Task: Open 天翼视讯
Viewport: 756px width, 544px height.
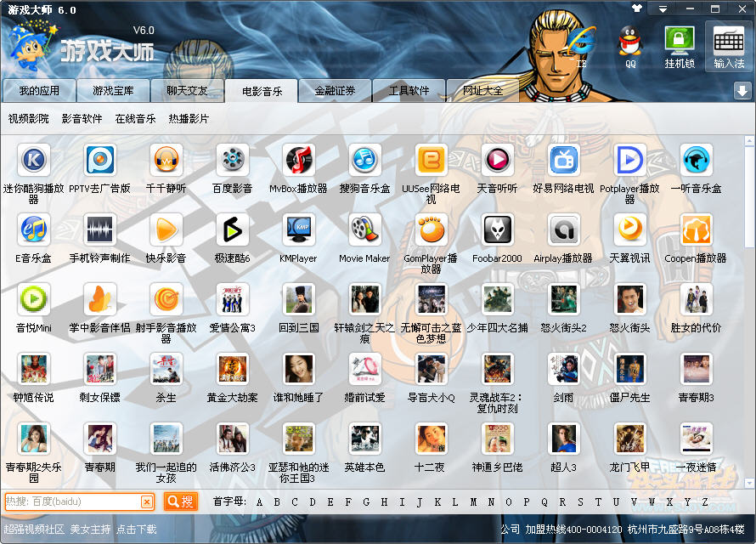Action: click(x=629, y=229)
